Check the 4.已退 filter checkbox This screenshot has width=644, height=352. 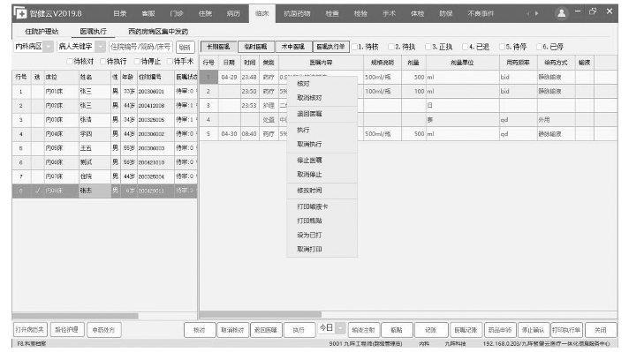pos(465,47)
